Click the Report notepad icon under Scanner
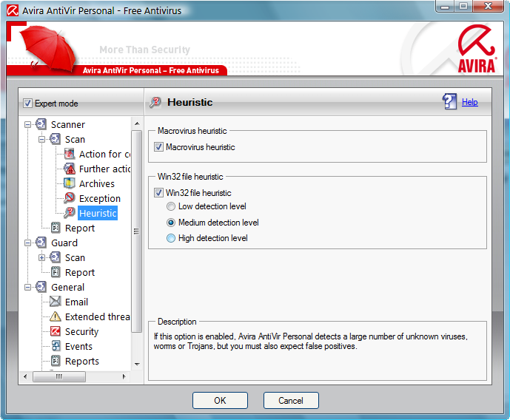The height and width of the screenshot is (420, 510). (x=56, y=228)
